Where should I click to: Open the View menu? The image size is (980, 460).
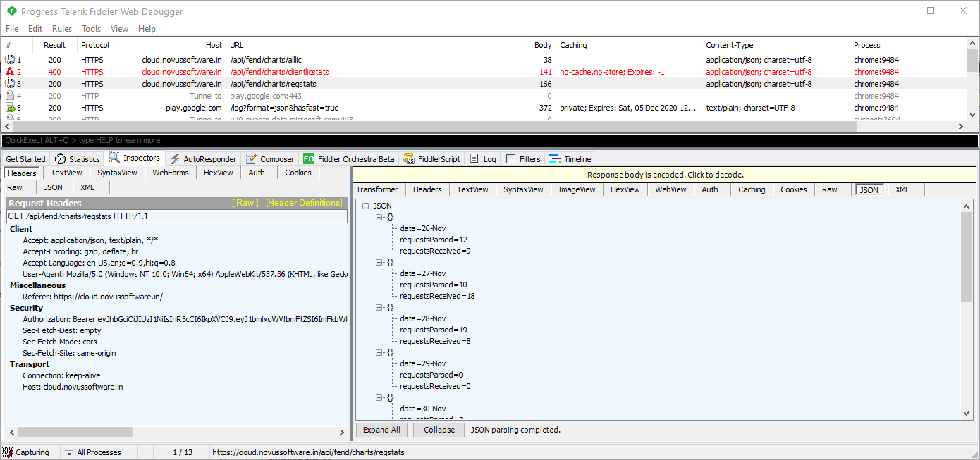tap(120, 29)
